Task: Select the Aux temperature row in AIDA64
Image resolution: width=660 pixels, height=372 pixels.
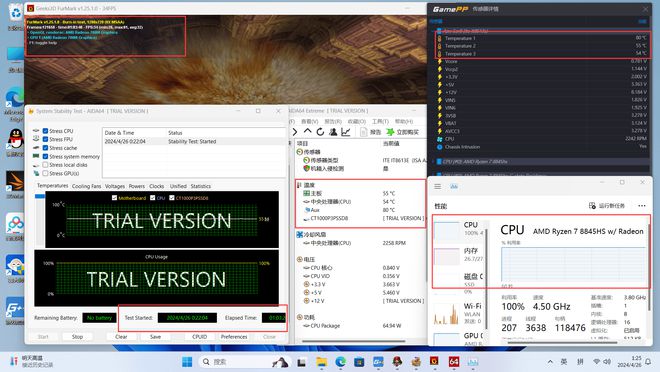Action: click(362, 210)
